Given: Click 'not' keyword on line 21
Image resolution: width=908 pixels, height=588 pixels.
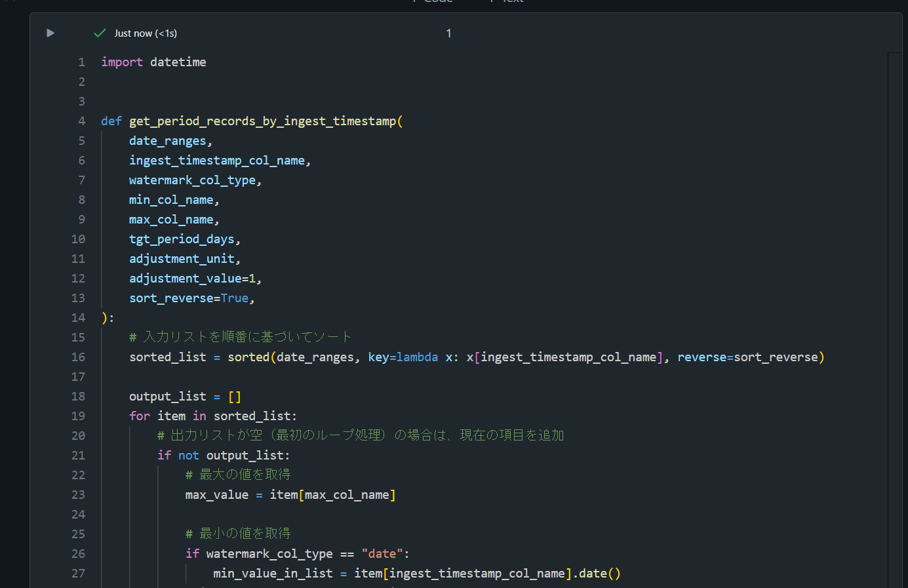Looking at the screenshot, I should (189, 456).
